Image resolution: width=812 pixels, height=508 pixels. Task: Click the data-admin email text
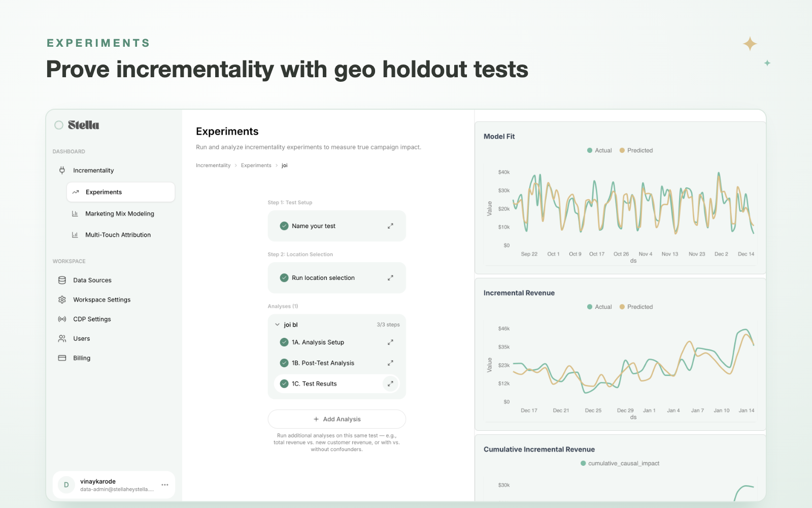[117, 490]
